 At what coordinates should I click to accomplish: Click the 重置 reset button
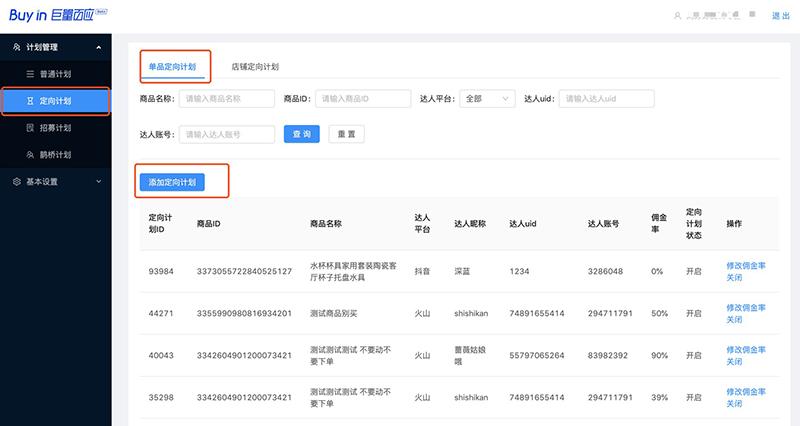pyautogui.click(x=347, y=134)
